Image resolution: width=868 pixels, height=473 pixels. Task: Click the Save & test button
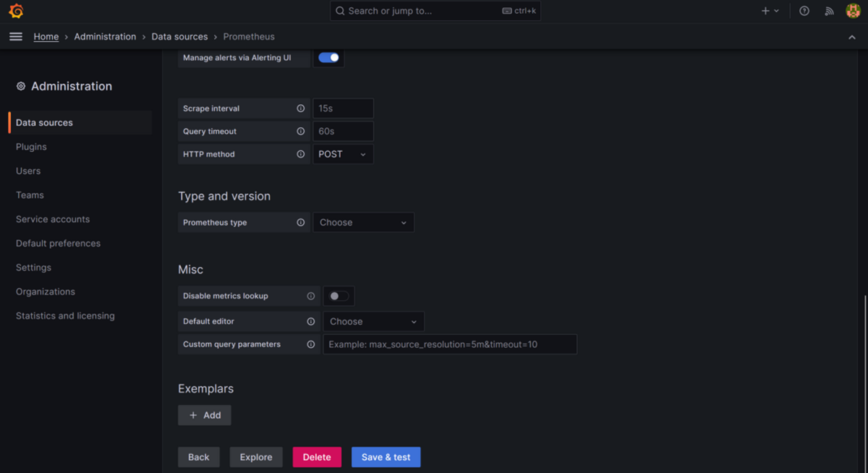[x=386, y=457]
